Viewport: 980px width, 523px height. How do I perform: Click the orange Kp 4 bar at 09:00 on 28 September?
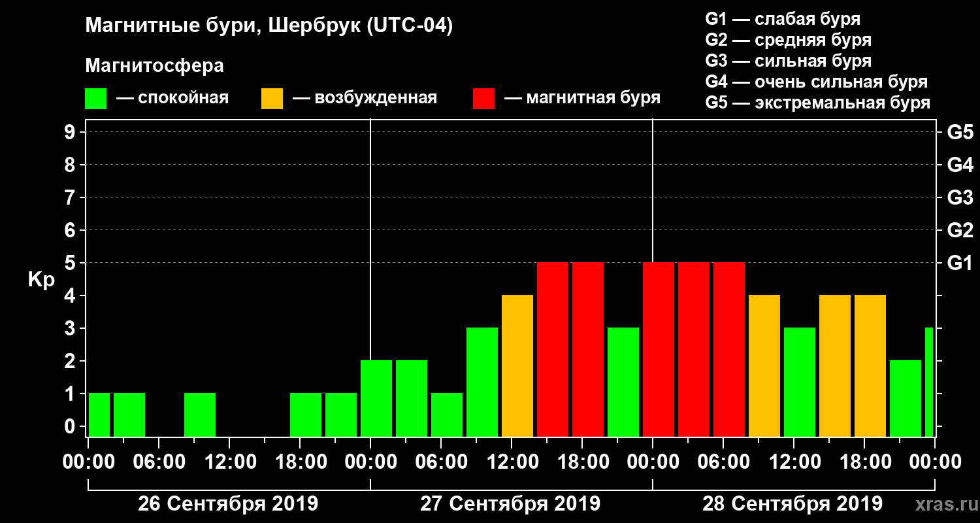(x=764, y=366)
